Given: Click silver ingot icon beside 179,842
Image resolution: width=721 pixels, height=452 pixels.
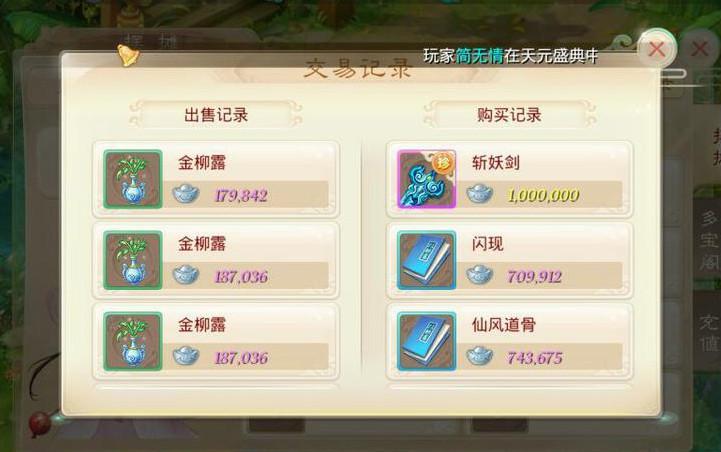Looking at the screenshot, I should tap(186, 194).
